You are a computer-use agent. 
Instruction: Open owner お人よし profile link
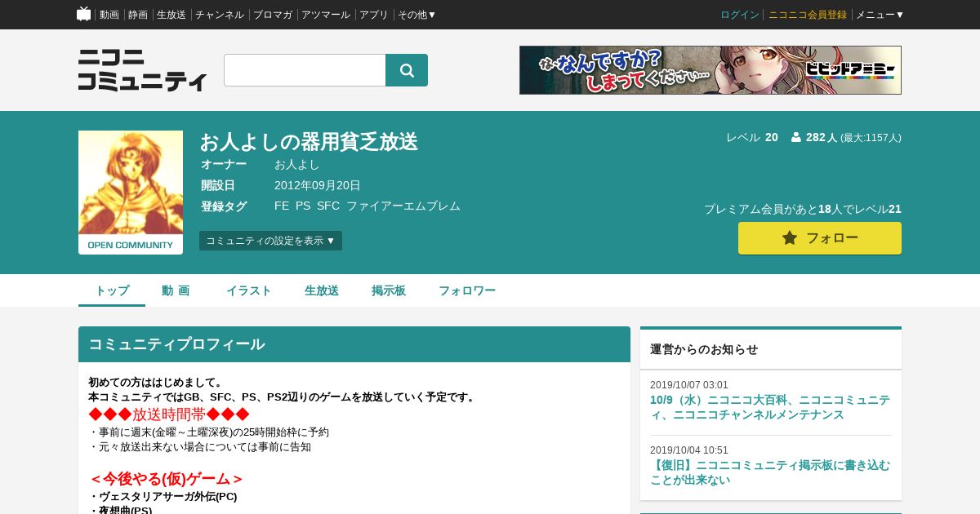[297, 164]
